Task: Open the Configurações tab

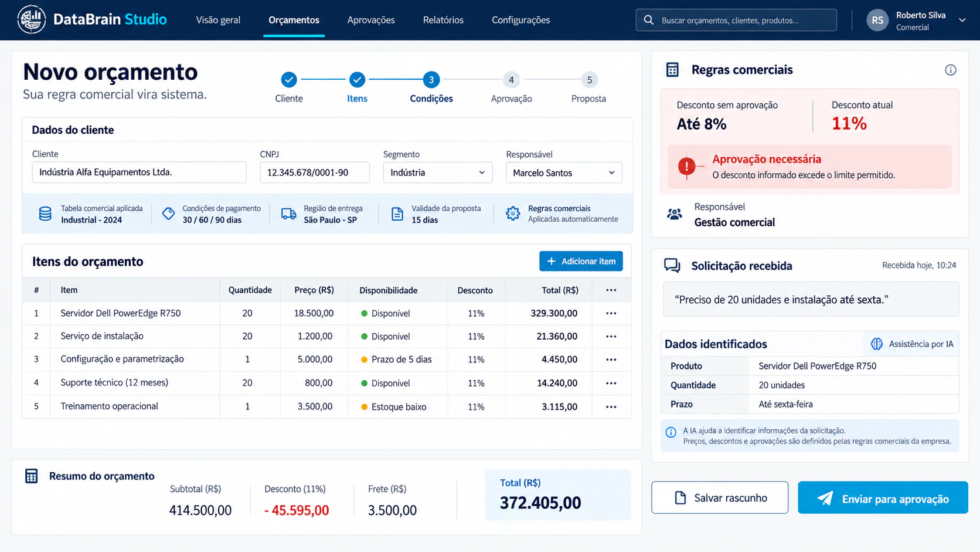Action: click(520, 20)
